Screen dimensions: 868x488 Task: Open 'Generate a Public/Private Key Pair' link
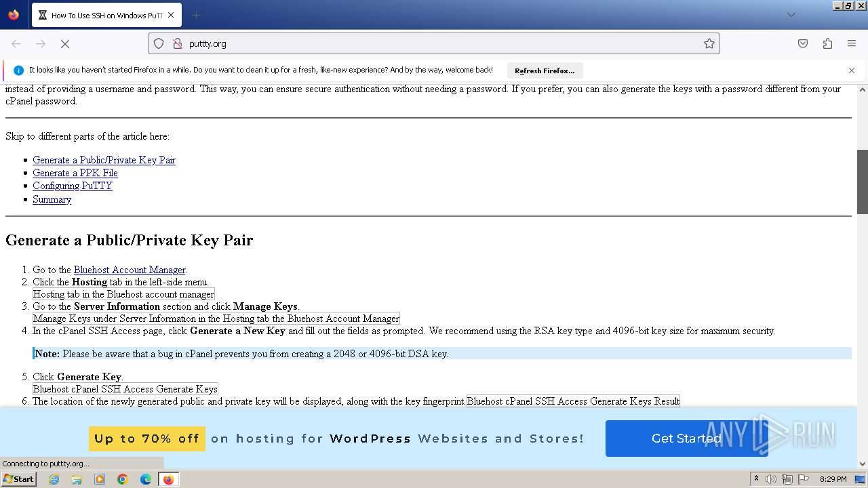coord(104,160)
